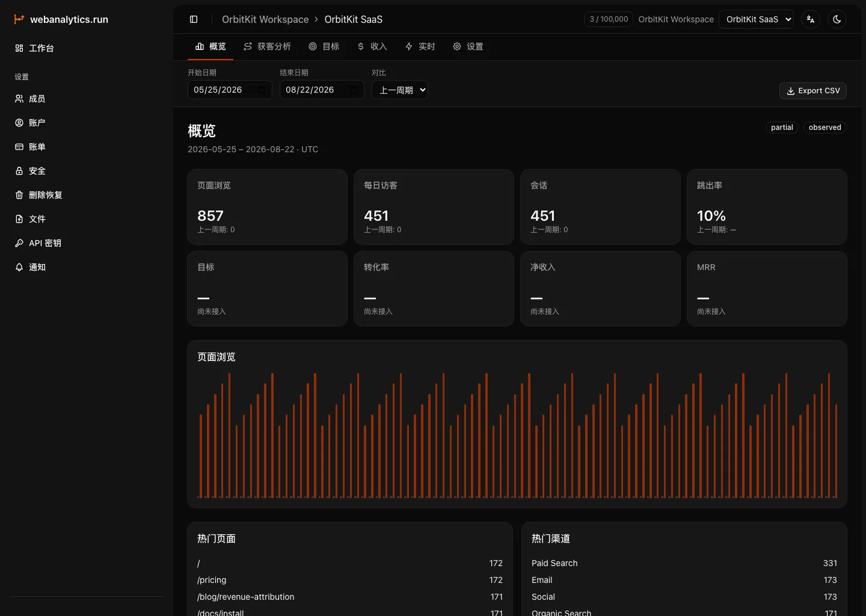Switch to the 收入 revenue tab
Image resolution: width=866 pixels, height=616 pixels.
(x=372, y=46)
